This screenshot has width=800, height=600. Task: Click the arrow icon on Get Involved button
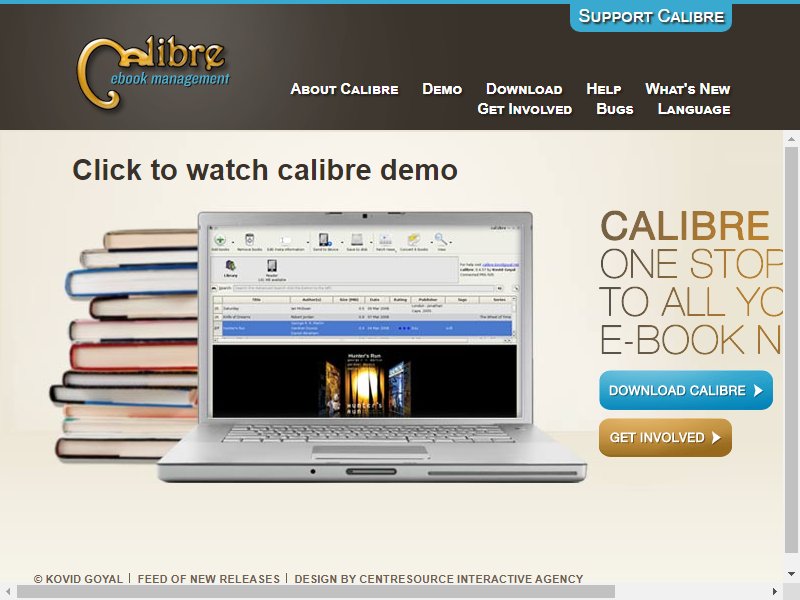[x=716, y=438]
